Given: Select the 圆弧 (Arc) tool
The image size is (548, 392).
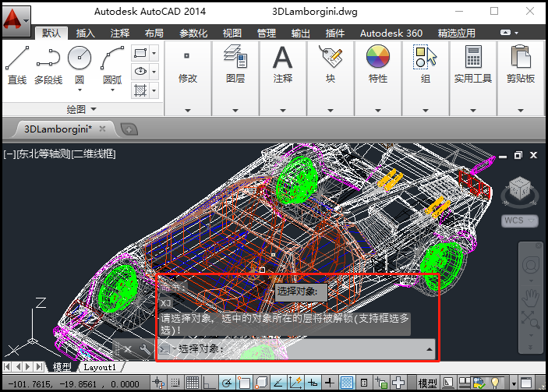Looking at the screenshot, I should pyautogui.click(x=112, y=64).
